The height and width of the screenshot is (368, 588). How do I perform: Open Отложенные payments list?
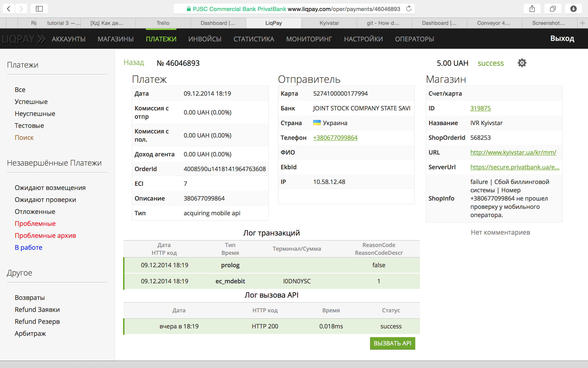point(35,212)
